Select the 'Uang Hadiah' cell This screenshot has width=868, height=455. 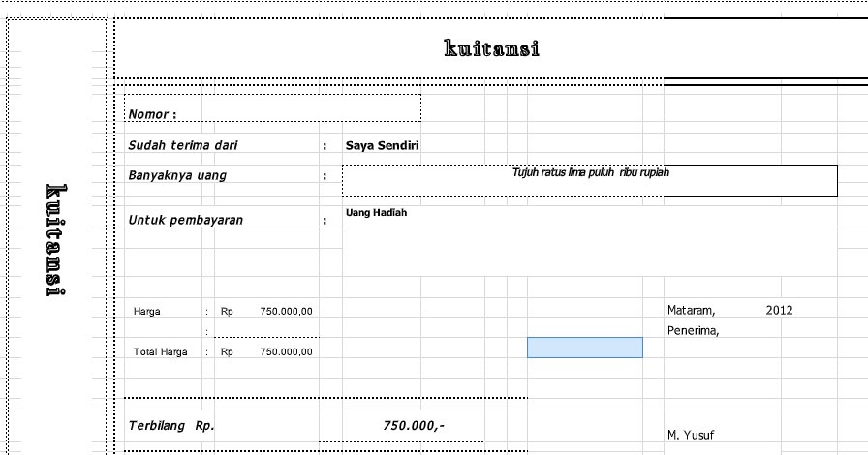[376, 213]
